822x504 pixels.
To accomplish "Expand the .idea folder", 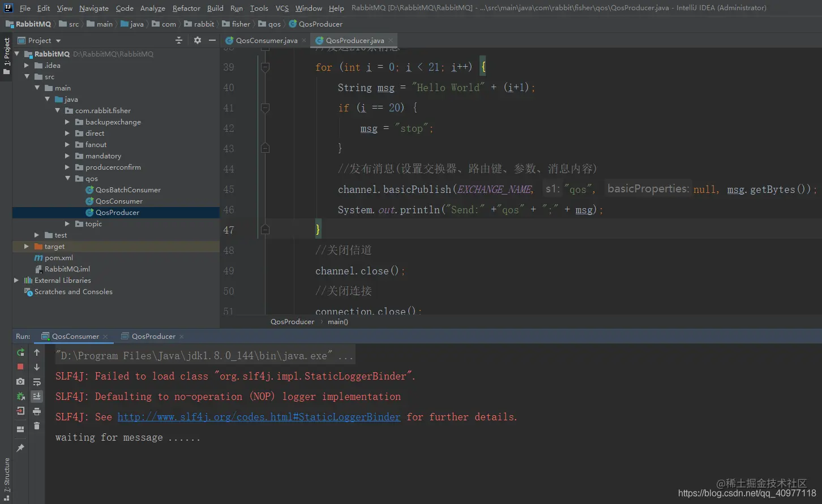I will [27, 65].
